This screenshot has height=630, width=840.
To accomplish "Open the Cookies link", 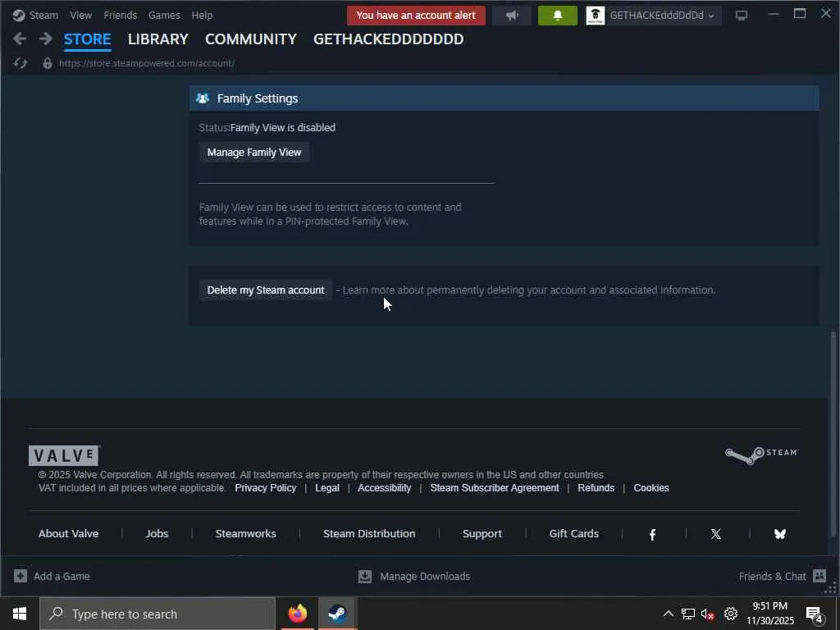I will pos(651,488).
